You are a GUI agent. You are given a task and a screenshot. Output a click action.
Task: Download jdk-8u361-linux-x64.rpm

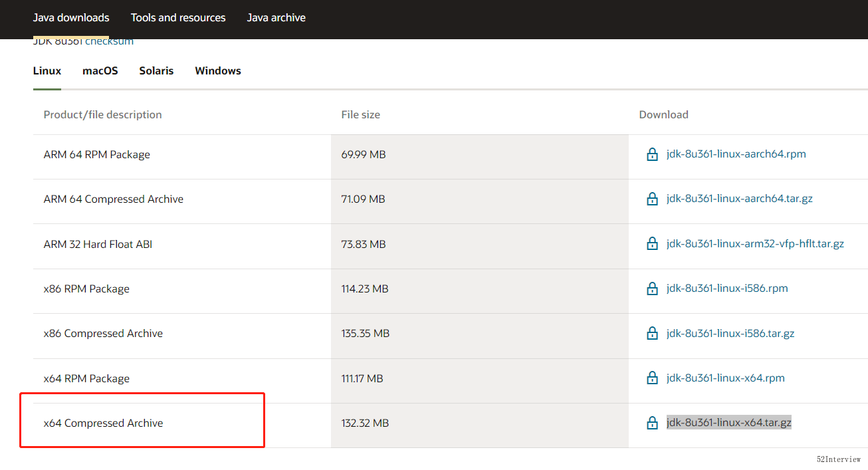click(x=726, y=378)
